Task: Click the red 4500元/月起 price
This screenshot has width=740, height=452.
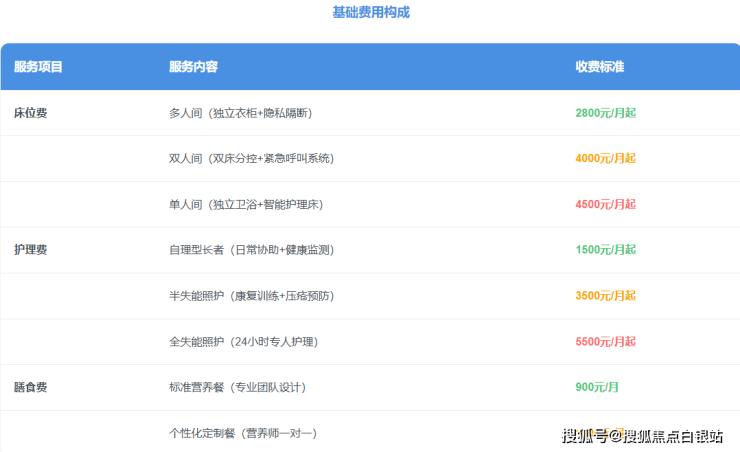Action: [605, 205]
